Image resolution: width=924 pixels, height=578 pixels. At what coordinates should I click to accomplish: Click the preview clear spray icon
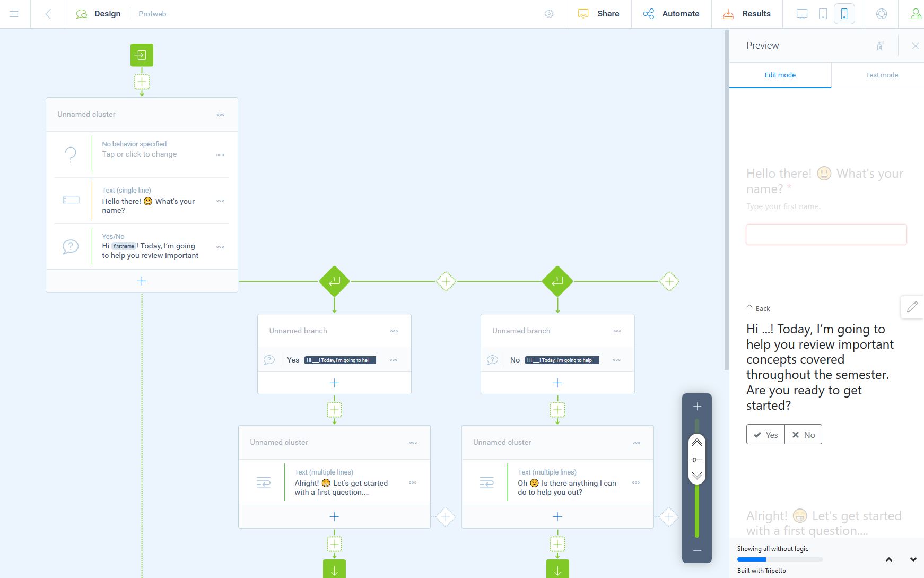pyautogui.click(x=880, y=46)
